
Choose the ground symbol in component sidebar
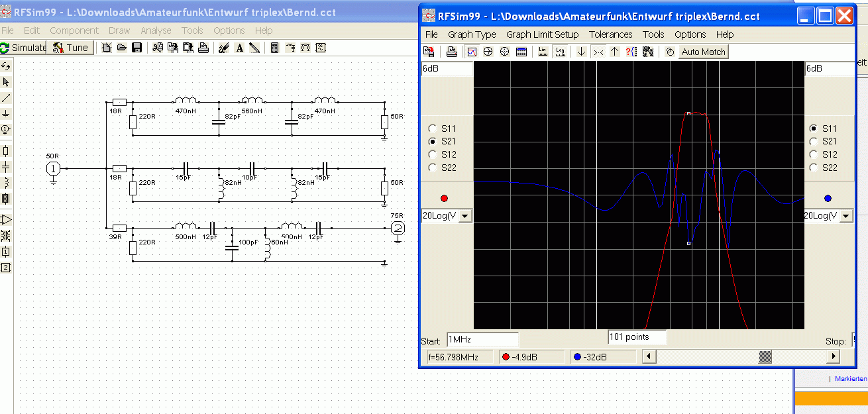click(x=6, y=114)
